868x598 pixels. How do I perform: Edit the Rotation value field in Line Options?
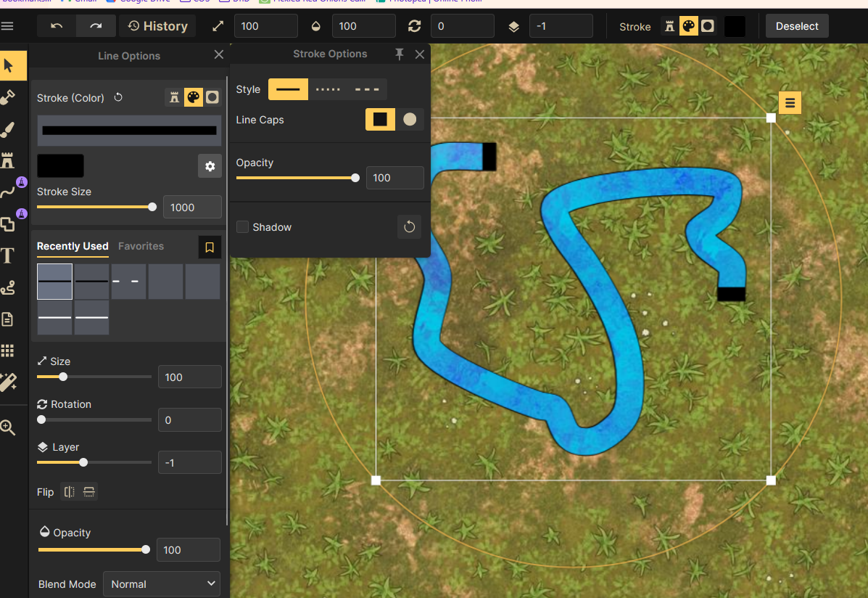tap(190, 420)
